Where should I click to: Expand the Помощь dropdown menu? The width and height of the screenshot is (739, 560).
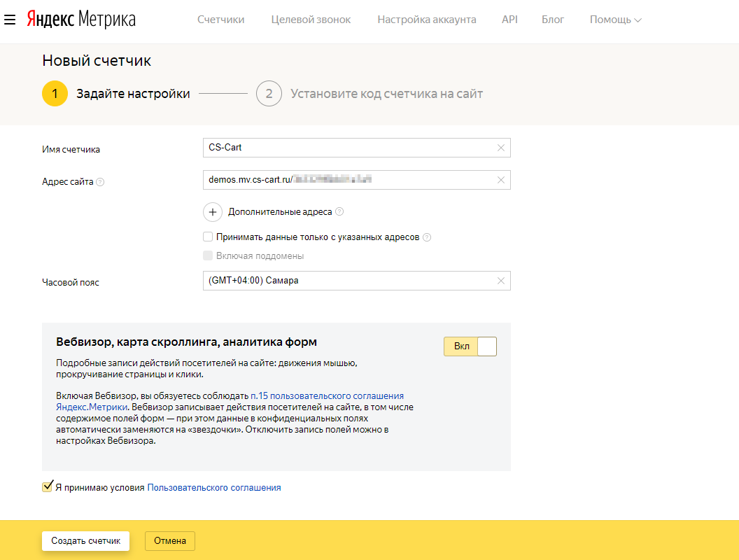coord(615,20)
